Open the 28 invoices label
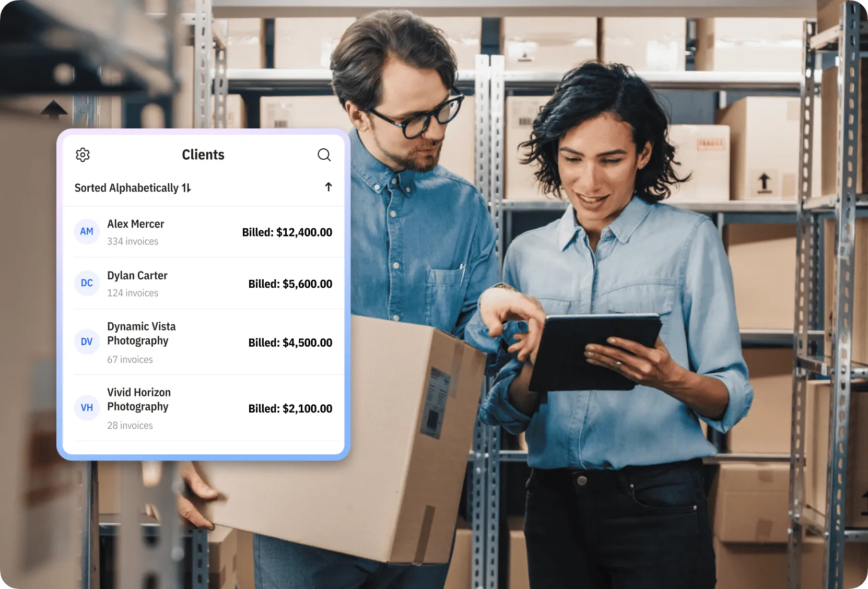Screen dimensions: 868x589 tap(130, 426)
